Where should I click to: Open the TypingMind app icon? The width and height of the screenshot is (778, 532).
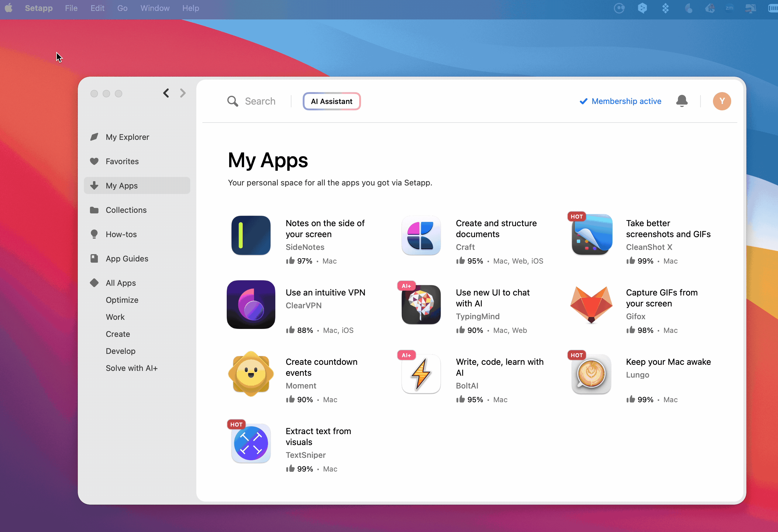pyautogui.click(x=421, y=305)
